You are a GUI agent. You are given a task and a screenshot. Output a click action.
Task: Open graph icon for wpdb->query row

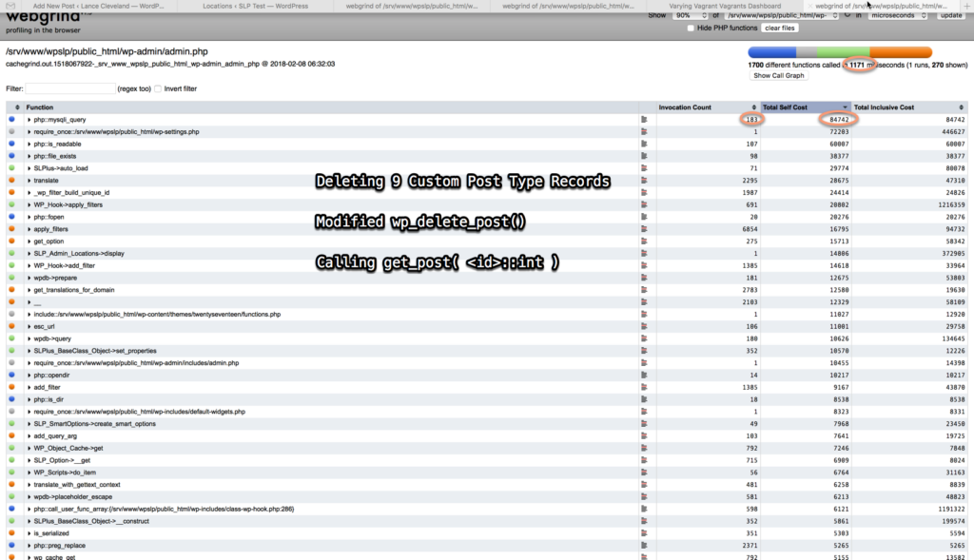tap(644, 338)
